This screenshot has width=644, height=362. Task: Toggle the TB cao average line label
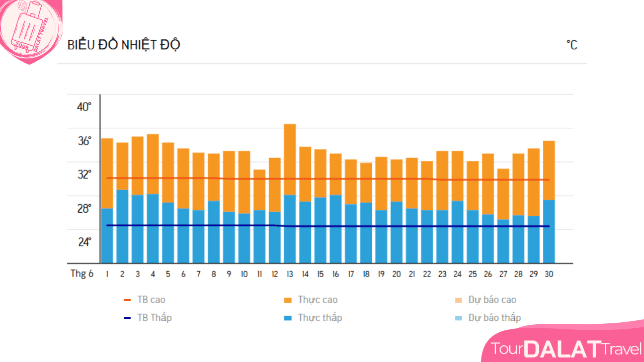point(151,300)
